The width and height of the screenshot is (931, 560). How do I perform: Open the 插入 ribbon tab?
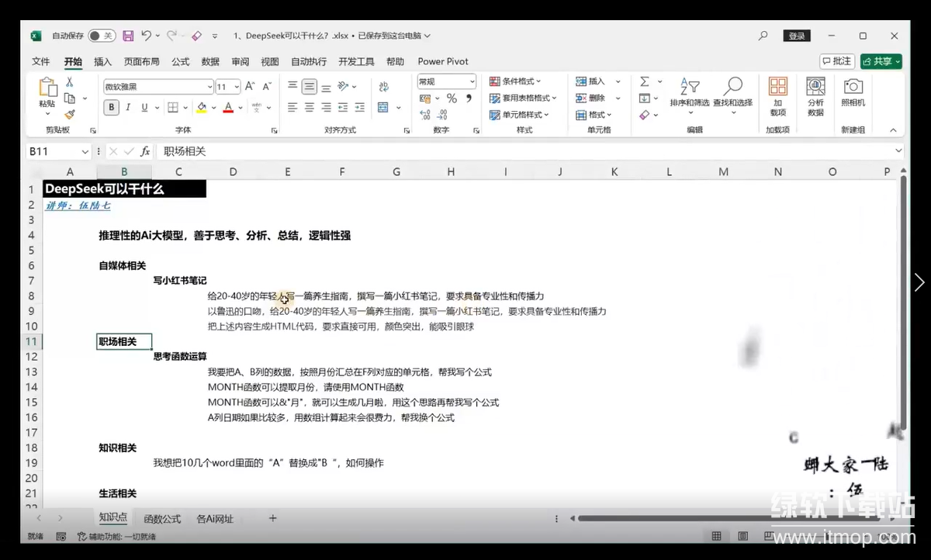[102, 61]
